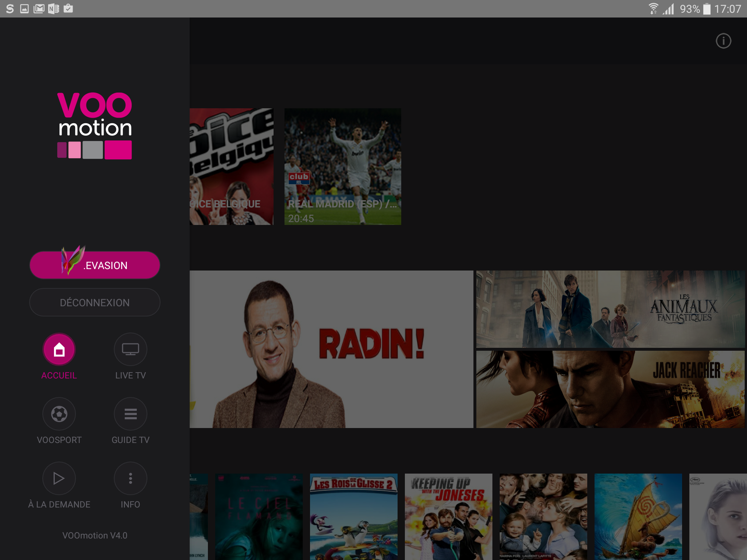Tap the Accueil home icon
This screenshot has width=747, height=560.
pyautogui.click(x=59, y=349)
